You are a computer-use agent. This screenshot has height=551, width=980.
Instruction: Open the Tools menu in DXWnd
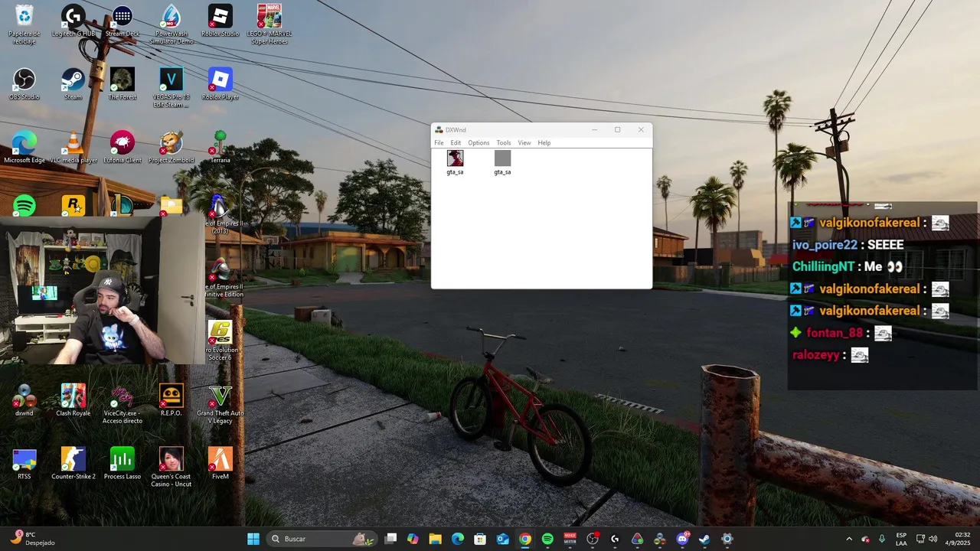point(503,143)
